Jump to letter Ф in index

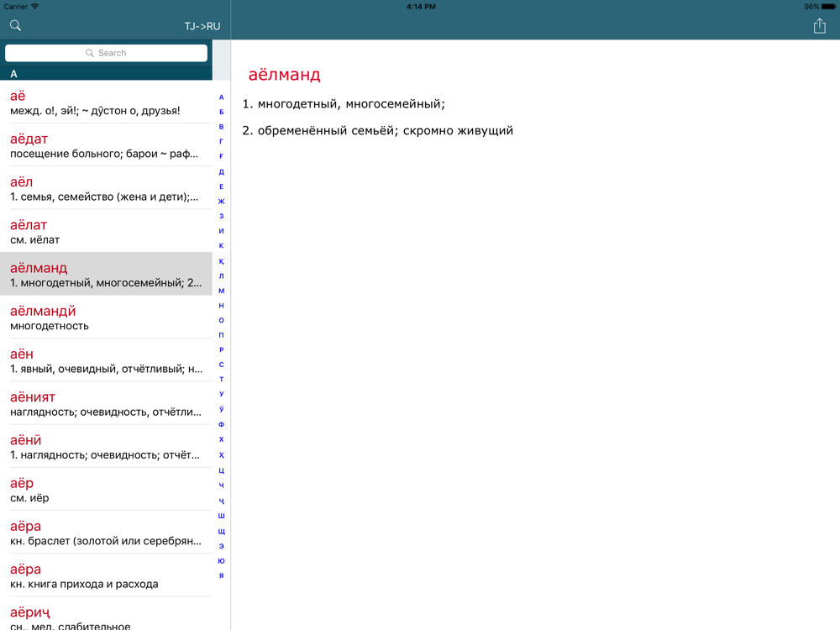[x=221, y=424]
